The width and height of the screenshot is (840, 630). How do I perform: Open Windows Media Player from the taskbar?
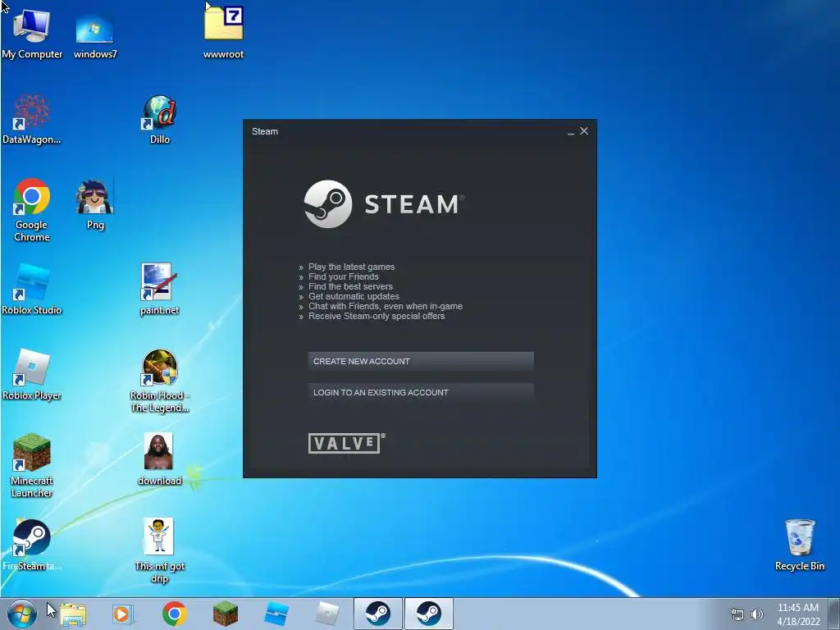click(x=123, y=614)
